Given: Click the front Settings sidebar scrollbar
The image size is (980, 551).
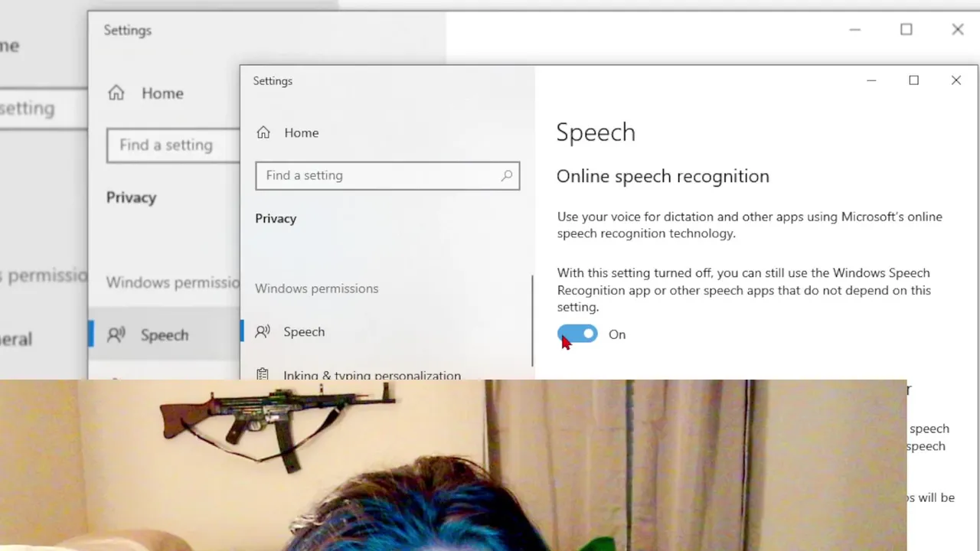Looking at the screenshot, I should point(533,321).
